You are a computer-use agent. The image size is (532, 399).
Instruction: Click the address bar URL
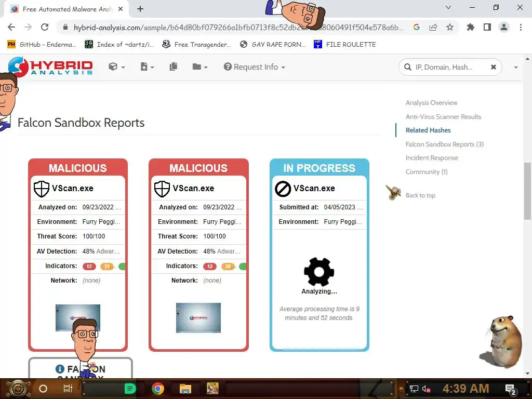[238, 28]
